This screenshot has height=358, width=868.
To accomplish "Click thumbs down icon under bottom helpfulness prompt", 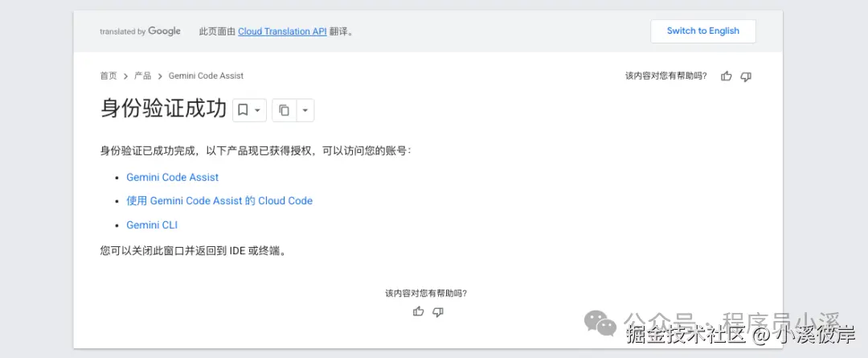I will coord(438,311).
